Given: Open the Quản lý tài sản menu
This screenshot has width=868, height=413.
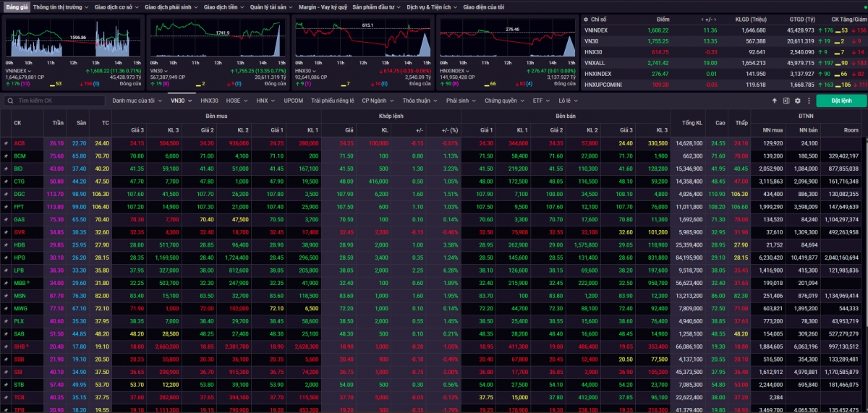Looking at the screenshot, I should [272, 7].
